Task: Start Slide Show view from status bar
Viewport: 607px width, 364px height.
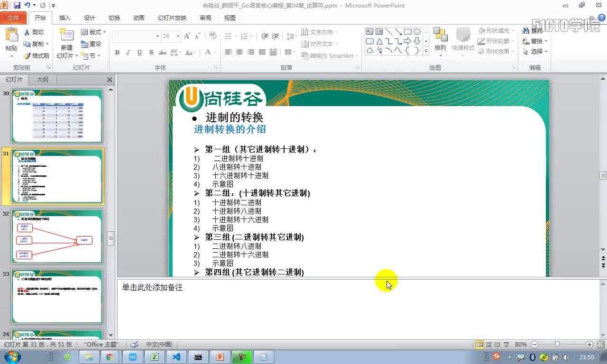Action: pyautogui.click(x=506, y=345)
